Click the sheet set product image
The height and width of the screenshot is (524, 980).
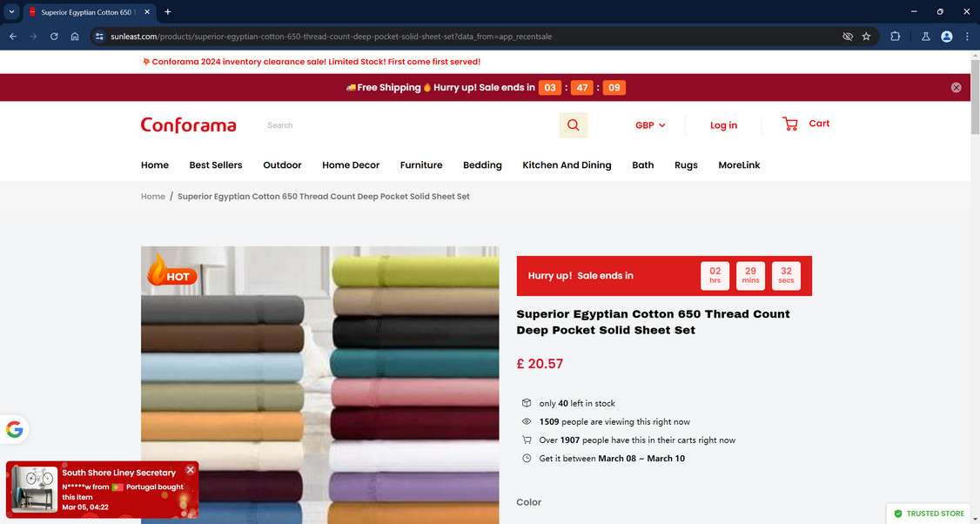pyautogui.click(x=320, y=385)
